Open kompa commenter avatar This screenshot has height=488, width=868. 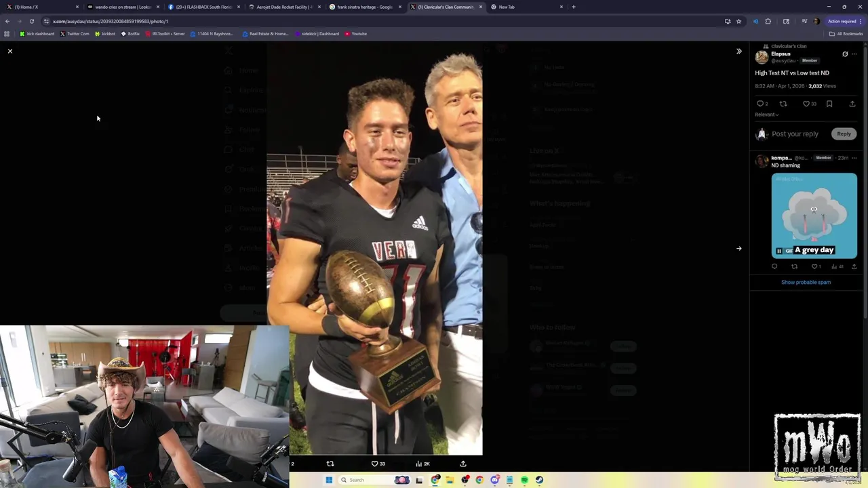(x=762, y=161)
